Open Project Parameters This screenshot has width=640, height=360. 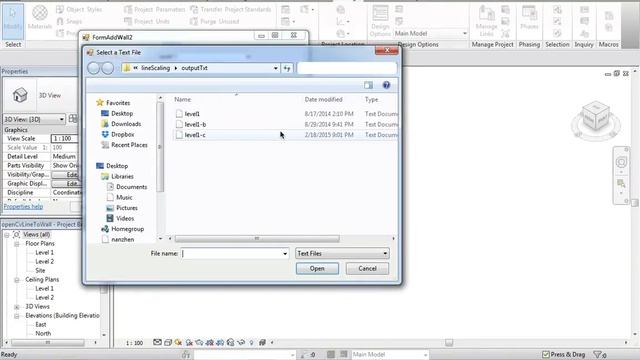pyautogui.click(x=155, y=9)
